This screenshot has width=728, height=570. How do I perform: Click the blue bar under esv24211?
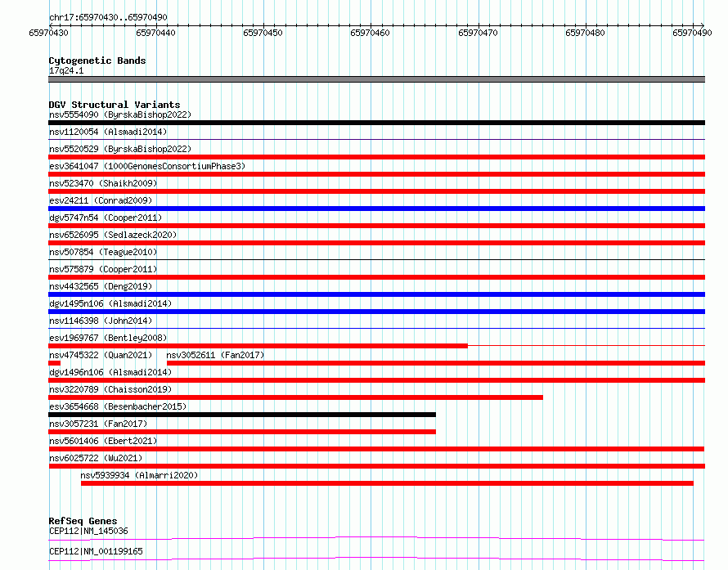pyautogui.click(x=376, y=209)
